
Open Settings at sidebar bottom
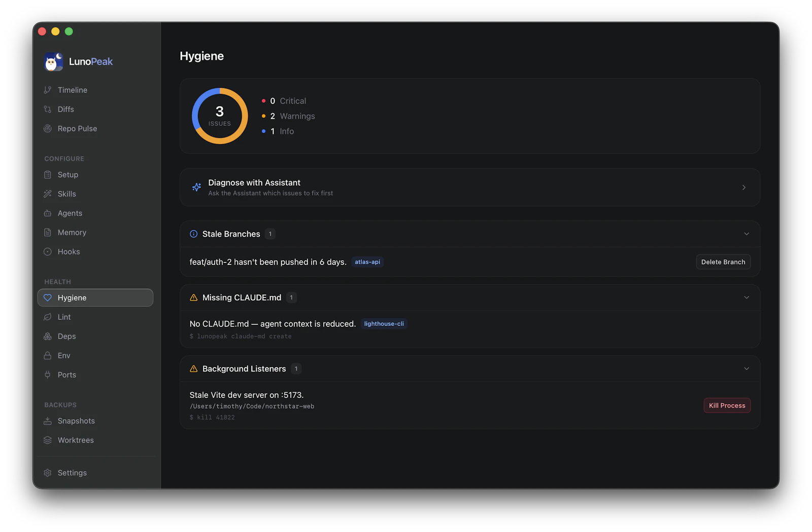coord(95,473)
